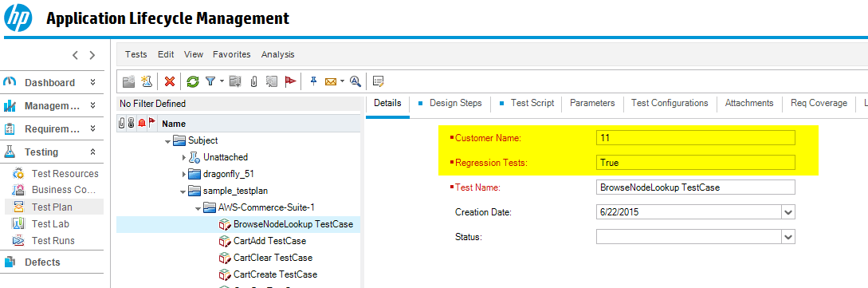
Task: Click the paperclip Attachments toolbar icon
Action: coord(253,81)
